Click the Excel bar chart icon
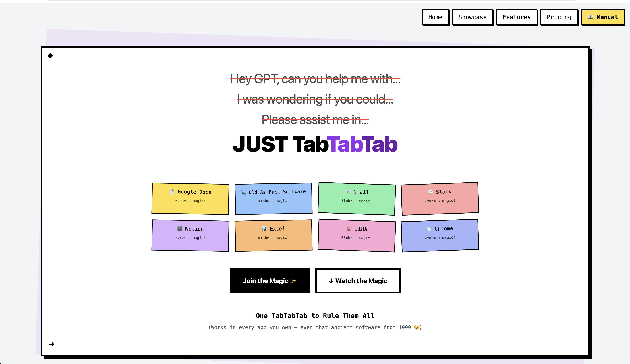The image size is (630, 364). (264, 229)
